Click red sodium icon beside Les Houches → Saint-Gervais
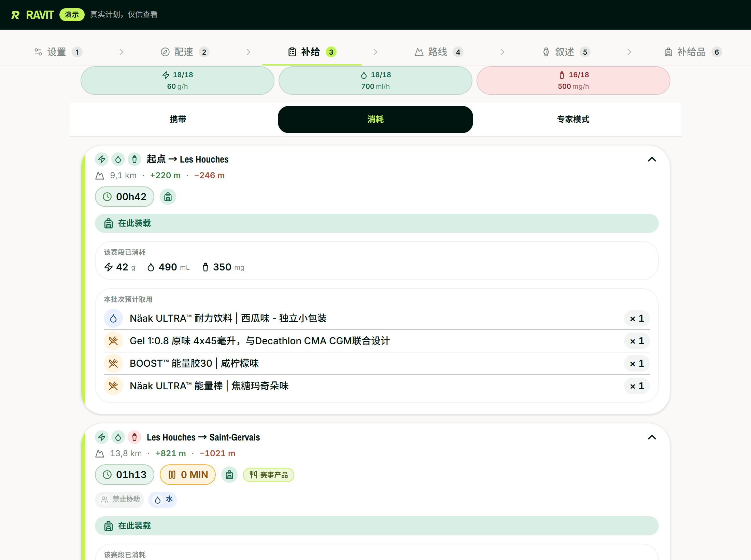Viewport: 751px width, 560px height. click(x=134, y=437)
